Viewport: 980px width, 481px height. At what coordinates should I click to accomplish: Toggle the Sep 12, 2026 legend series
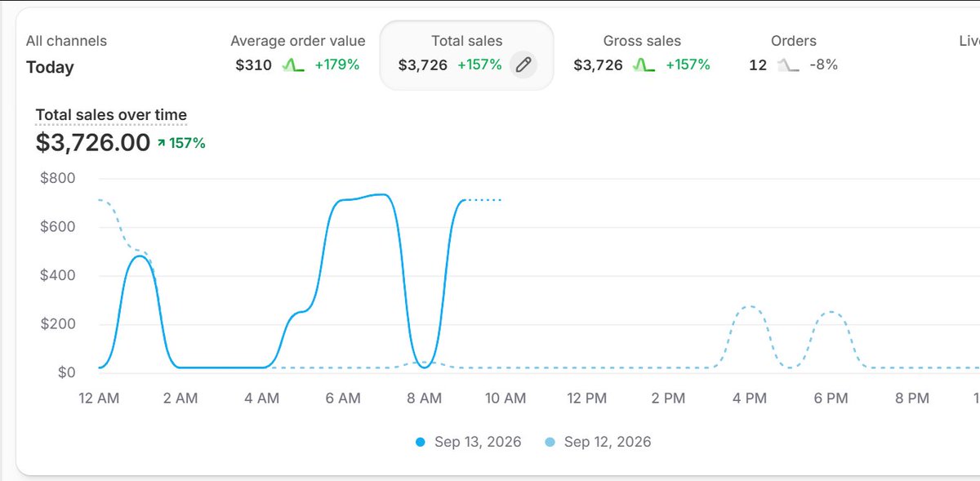click(x=598, y=442)
